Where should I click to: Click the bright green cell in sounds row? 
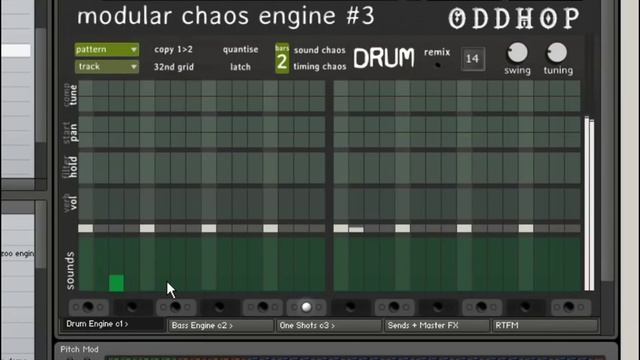coord(116,283)
